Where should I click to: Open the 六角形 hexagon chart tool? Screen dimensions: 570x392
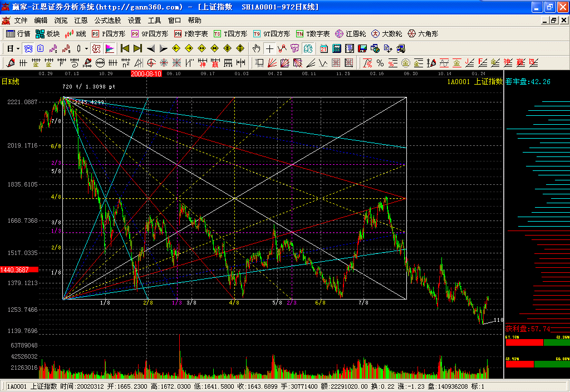(x=423, y=34)
